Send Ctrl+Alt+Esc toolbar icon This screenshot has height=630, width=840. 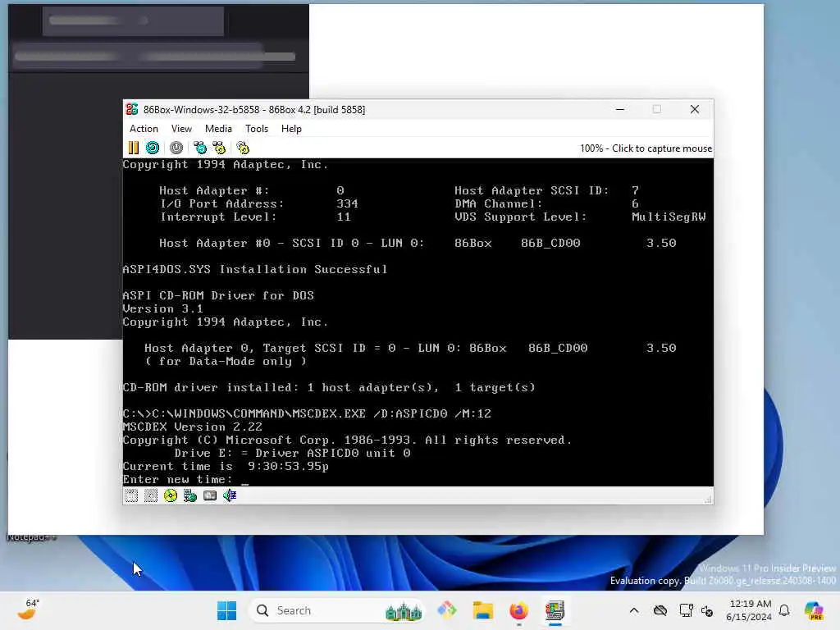[219, 148]
